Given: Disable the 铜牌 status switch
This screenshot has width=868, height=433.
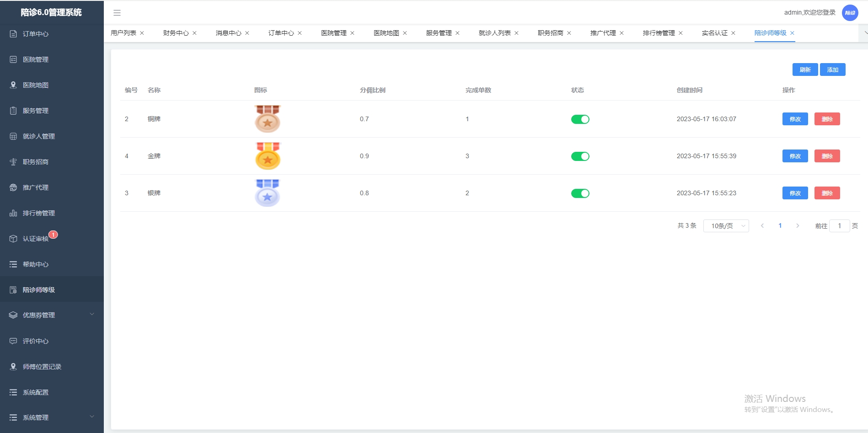Looking at the screenshot, I should tap(580, 119).
